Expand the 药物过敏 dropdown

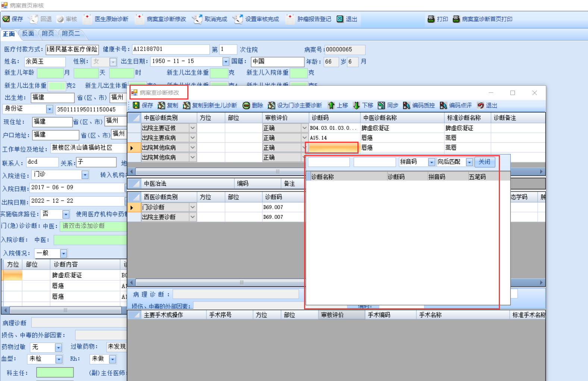pyautogui.click(x=58, y=347)
